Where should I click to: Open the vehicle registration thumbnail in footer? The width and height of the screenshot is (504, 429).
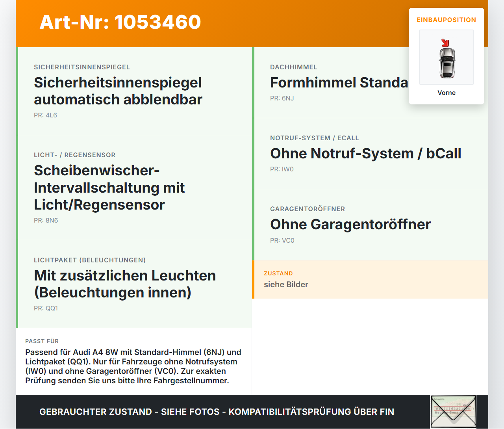click(x=453, y=412)
